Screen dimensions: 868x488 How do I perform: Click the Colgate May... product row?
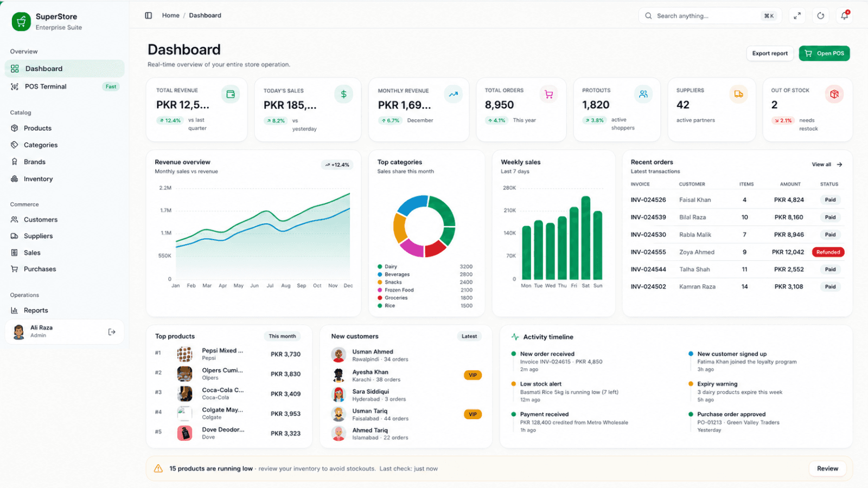(x=228, y=414)
